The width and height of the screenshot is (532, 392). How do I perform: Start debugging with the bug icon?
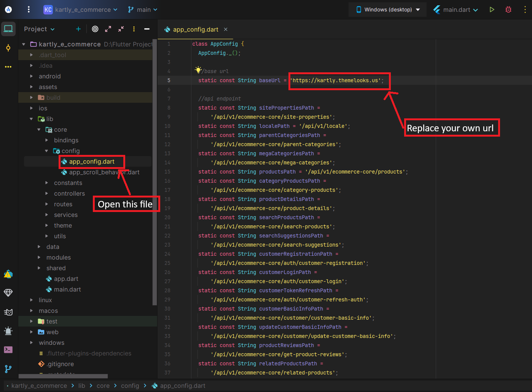click(x=508, y=10)
